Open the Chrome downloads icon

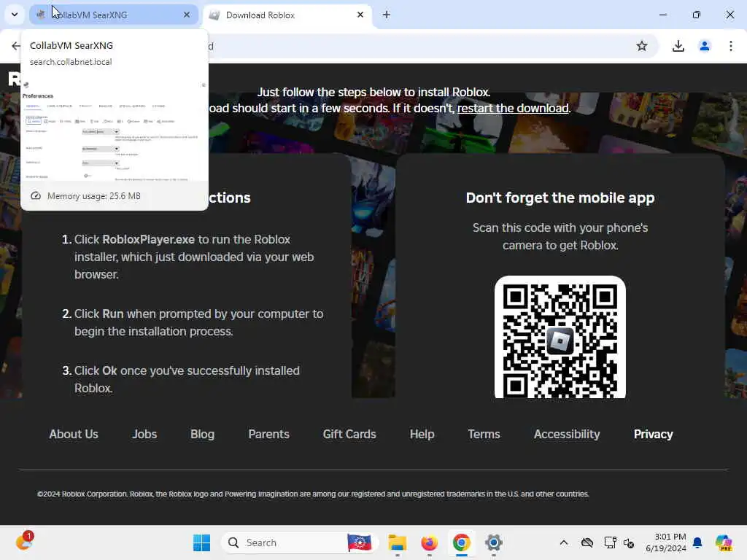(x=678, y=46)
